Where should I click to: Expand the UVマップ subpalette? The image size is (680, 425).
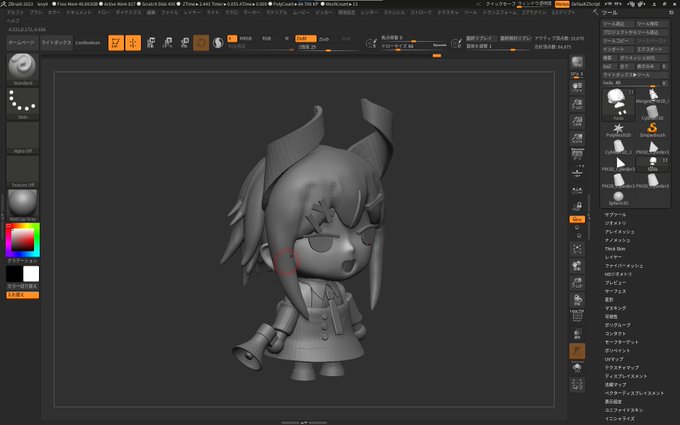614,359
